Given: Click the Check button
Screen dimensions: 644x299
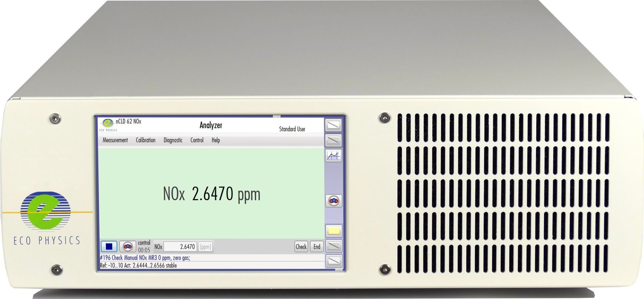Looking at the screenshot, I should click(301, 247).
